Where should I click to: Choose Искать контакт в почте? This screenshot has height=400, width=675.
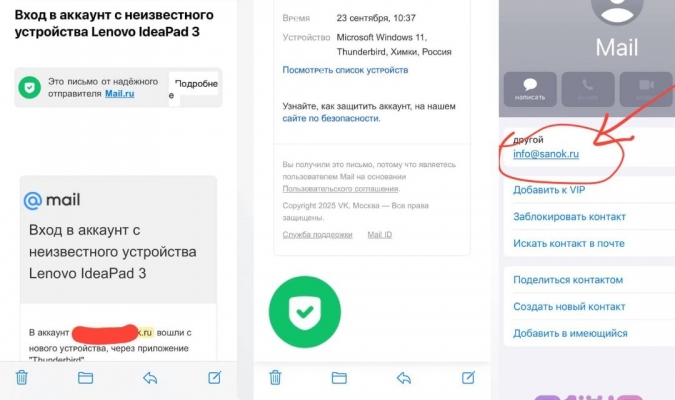[x=569, y=243]
